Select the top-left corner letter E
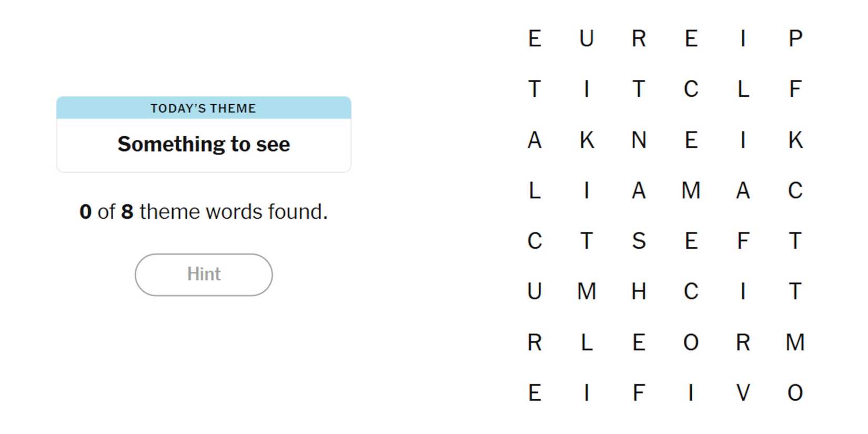The height and width of the screenshot is (434, 868). pos(534,38)
